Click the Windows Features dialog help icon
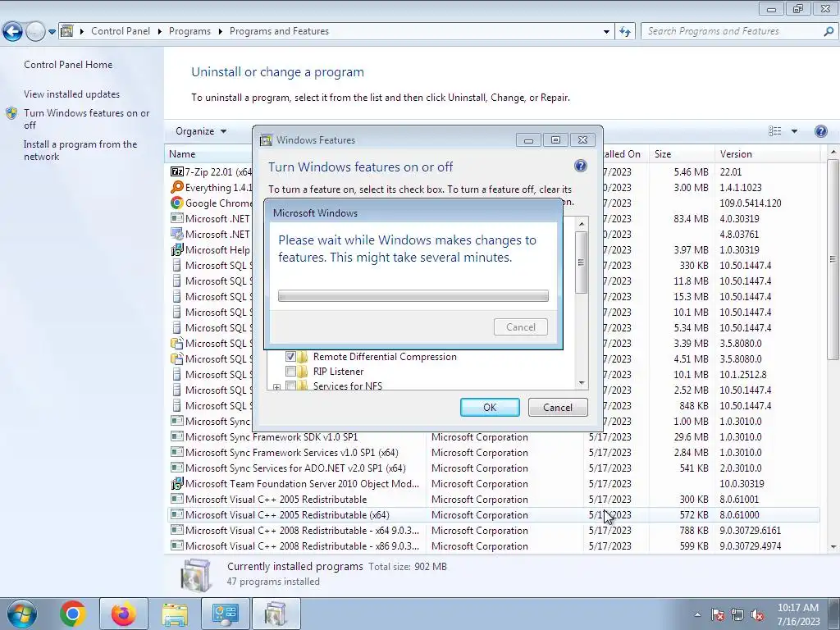 pyautogui.click(x=580, y=166)
